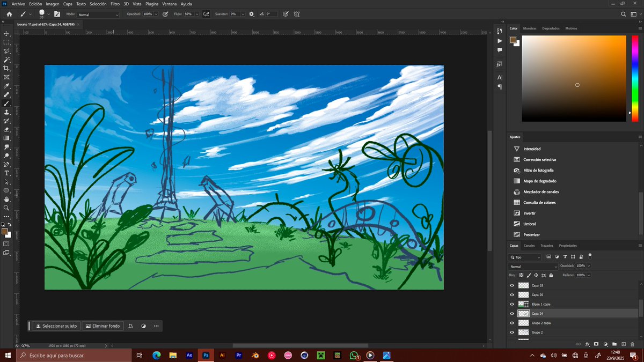644x362 pixels.
Task: Toggle visibility of Capa 18 layer
Action: (x=512, y=285)
